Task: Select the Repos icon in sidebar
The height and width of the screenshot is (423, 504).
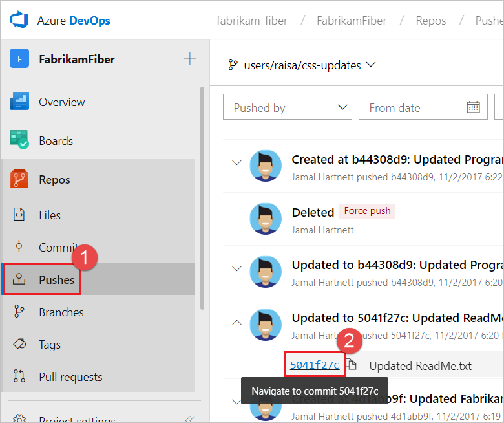Action: (x=19, y=180)
